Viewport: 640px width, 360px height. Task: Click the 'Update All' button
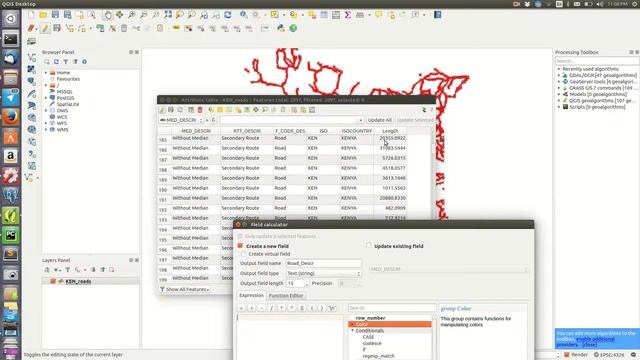379,120
